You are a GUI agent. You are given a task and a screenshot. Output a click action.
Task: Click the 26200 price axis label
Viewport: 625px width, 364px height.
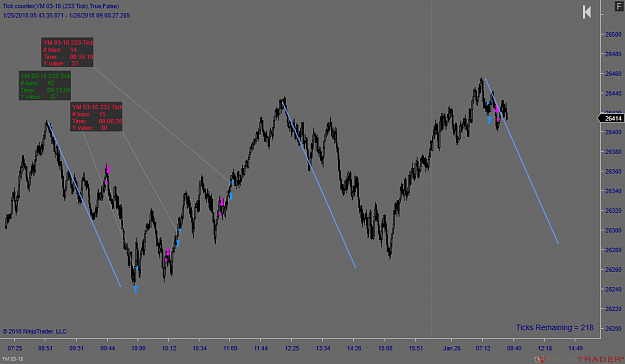(613, 329)
